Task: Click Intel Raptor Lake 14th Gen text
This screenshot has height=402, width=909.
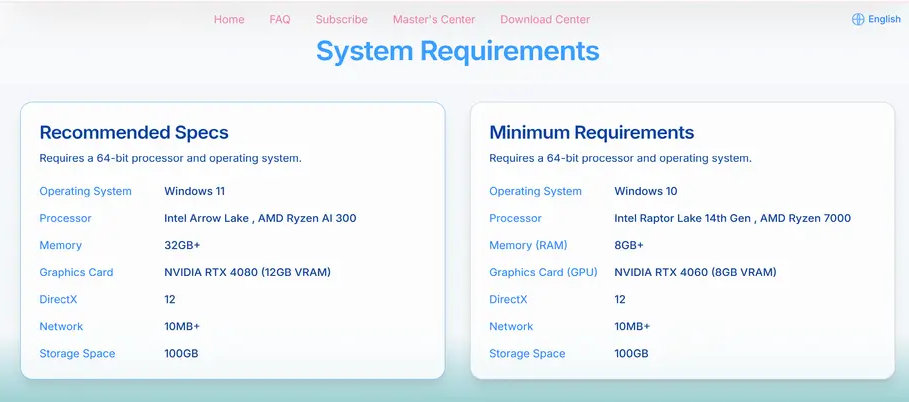Action: tap(682, 218)
